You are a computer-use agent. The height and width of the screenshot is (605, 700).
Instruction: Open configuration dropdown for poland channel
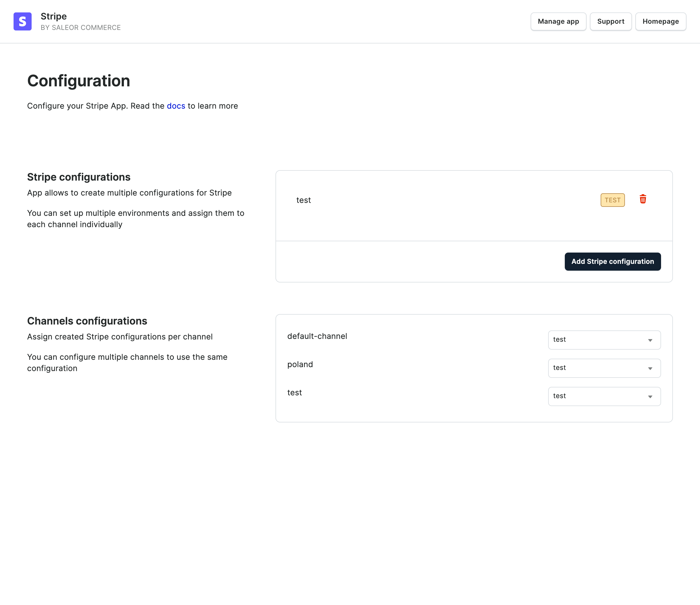[604, 368]
